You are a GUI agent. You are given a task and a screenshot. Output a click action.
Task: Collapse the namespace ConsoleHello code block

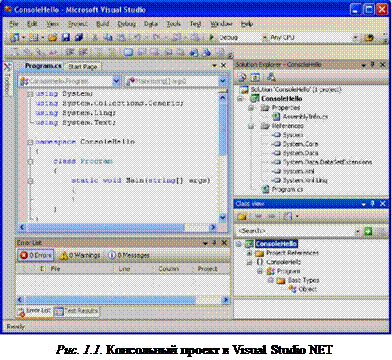(30, 142)
